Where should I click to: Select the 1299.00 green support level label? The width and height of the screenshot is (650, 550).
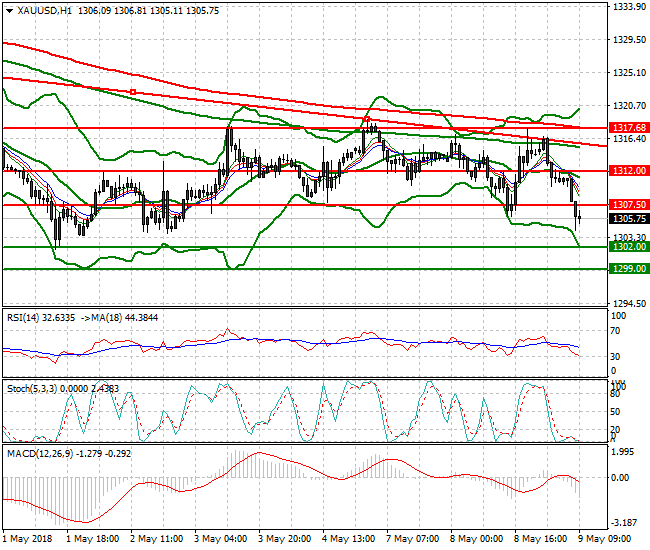coord(629,269)
